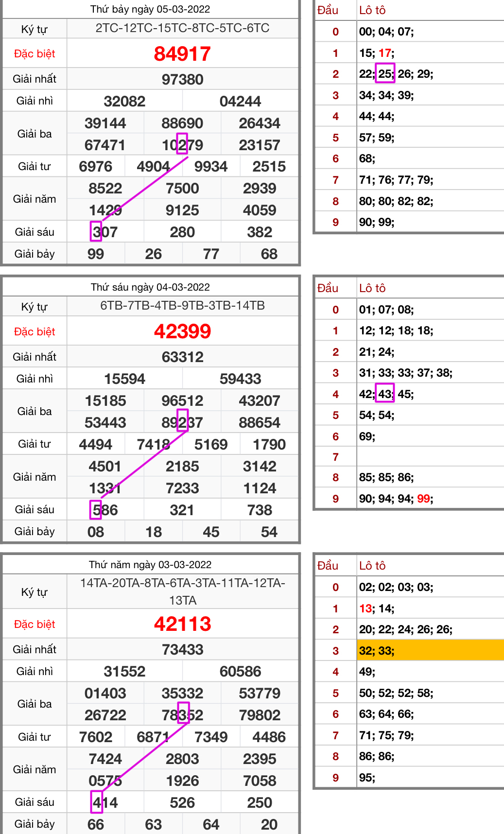The image size is (504, 834).
Task: Click fourth prize number 4486
Action: tap(269, 737)
